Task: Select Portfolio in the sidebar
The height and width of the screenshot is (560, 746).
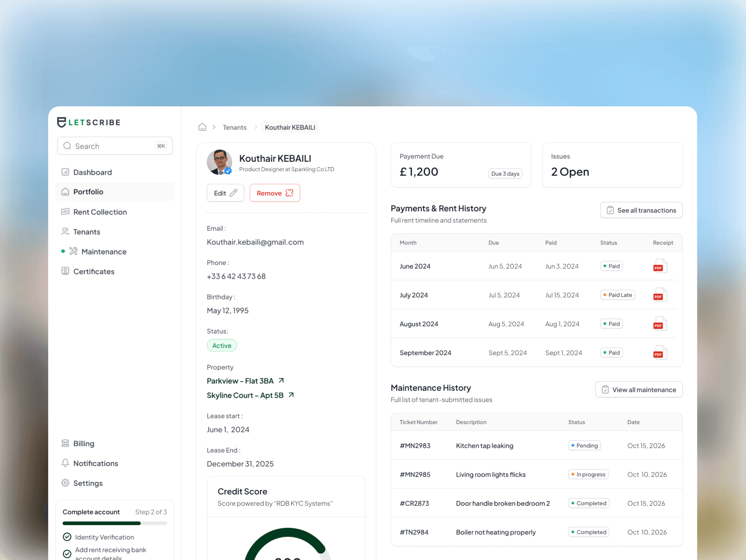Action: click(115, 192)
